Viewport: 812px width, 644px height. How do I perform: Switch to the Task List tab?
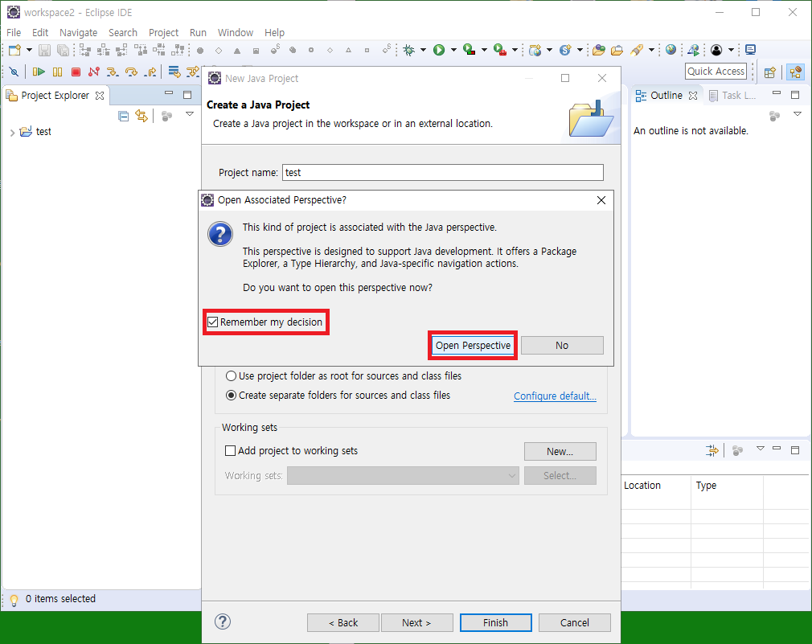point(732,95)
